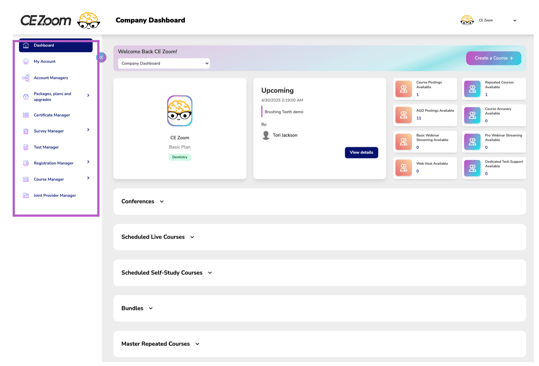Click the Test Manager icon
The width and height of the screenshot is (539, 366).
pos(26,147)
